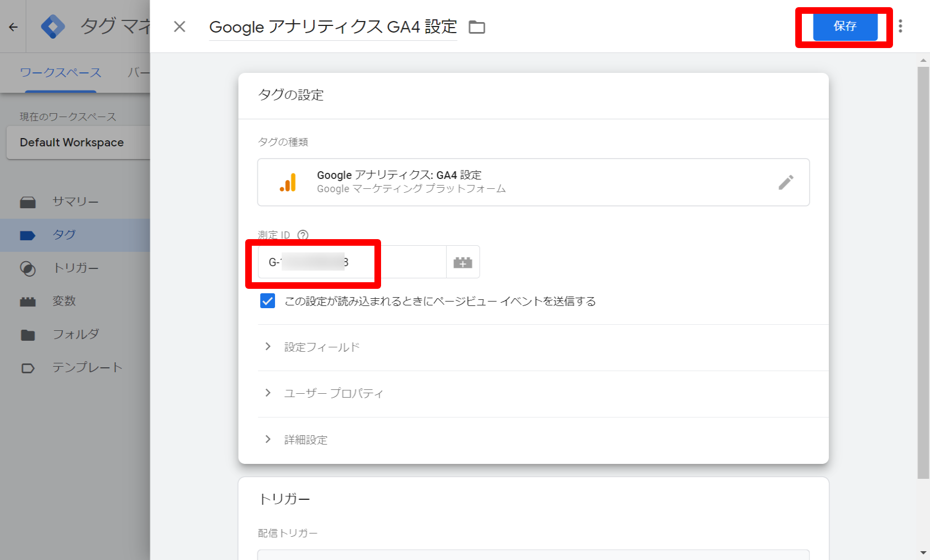Click the vertical scrollbar thumb
930x560 pixels.
coord(923,273)
